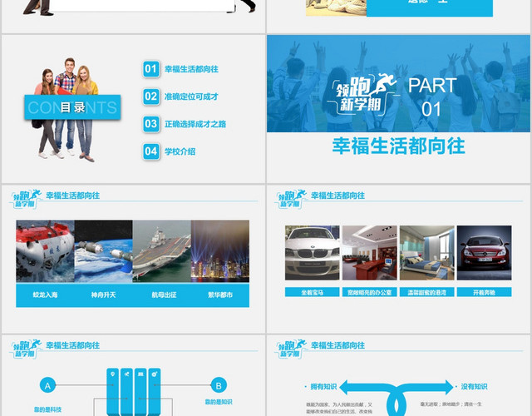This screenshot has height=416, width=532.
Task: Click the 蛟龙入海 caption
Action: (45, 295)
